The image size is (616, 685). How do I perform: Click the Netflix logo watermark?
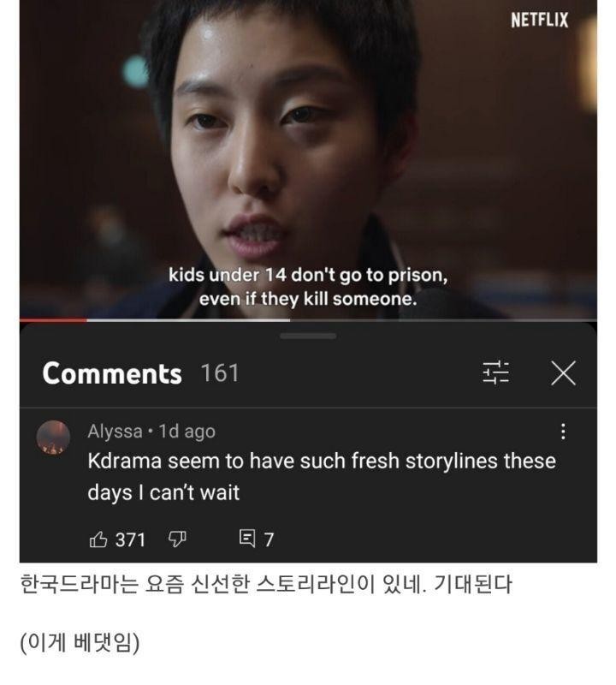point(540,20)
